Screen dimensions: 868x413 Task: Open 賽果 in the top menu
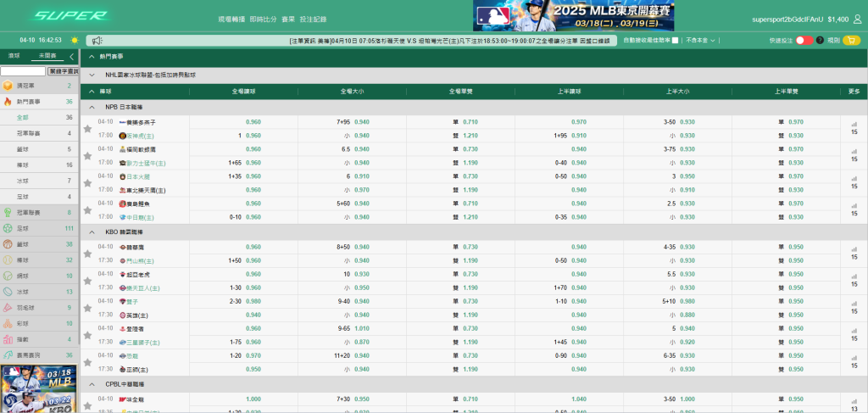[x=288, y=20]
